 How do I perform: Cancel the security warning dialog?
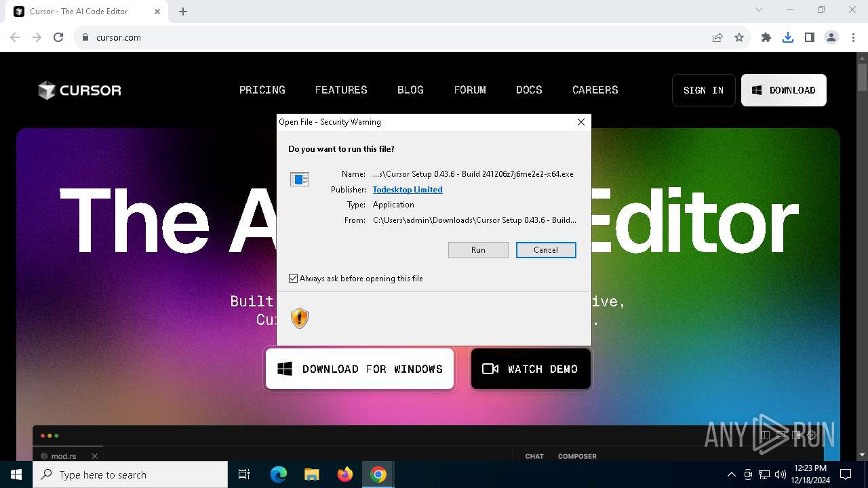click(x=546, y=250)
